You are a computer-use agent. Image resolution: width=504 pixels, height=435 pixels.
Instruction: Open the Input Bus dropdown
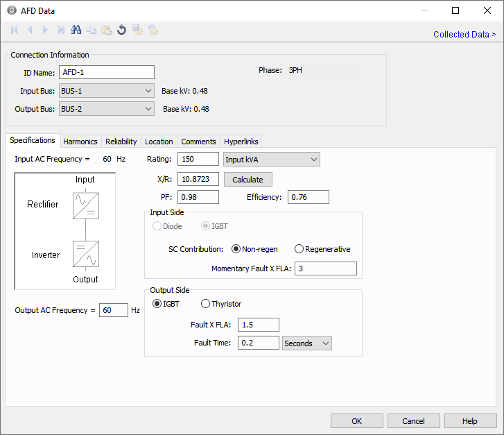pos(106,90)
